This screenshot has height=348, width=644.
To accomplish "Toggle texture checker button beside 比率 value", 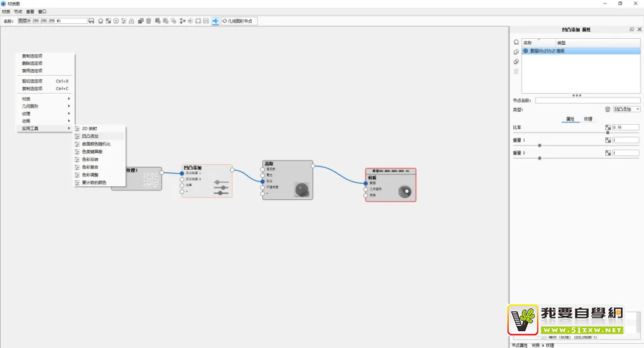I will 608,127.
